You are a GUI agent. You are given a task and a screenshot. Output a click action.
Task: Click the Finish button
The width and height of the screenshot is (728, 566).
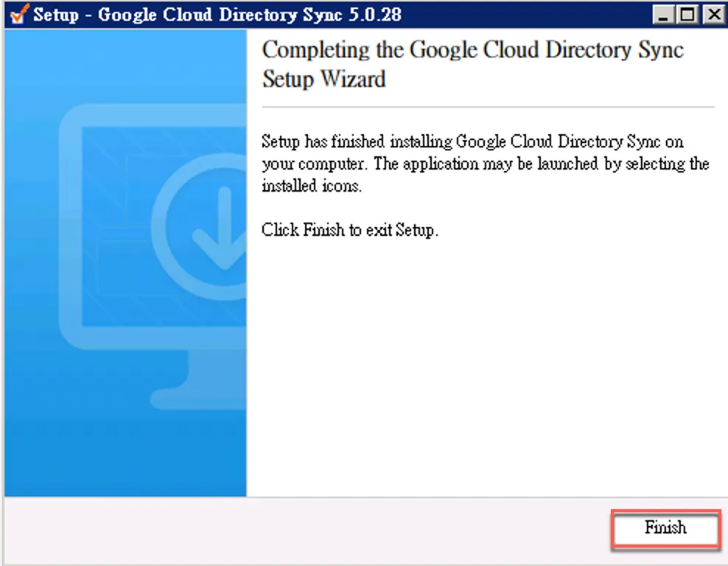(x=665, y=528)
